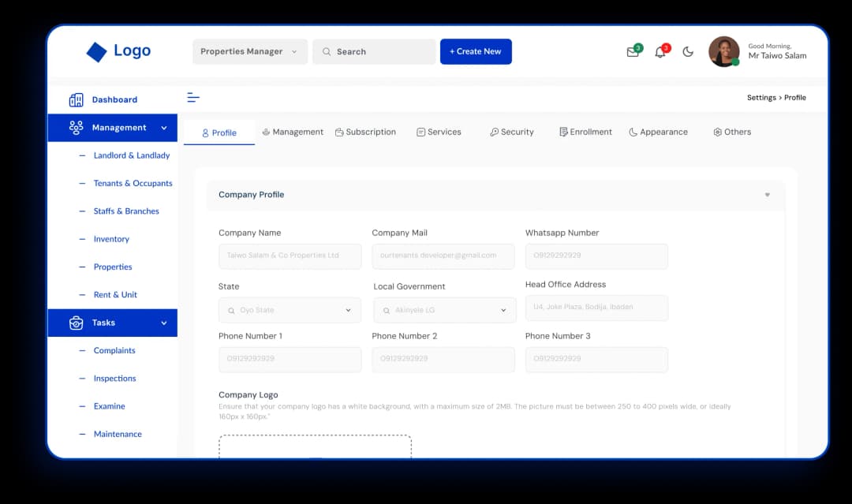
Task: Click the Dashboard building icon
Action: [x=77, y=100]
